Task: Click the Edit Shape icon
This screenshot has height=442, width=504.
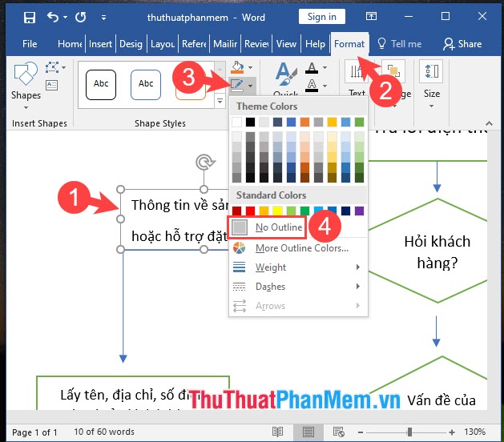Action: 52,67
